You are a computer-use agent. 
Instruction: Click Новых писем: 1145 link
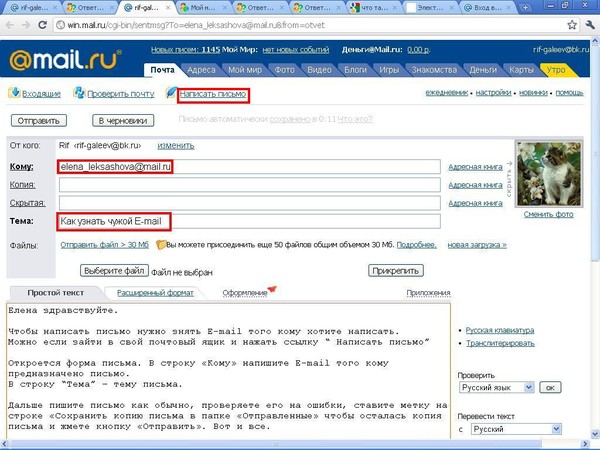pyautogui.click(x=185, y=50)
